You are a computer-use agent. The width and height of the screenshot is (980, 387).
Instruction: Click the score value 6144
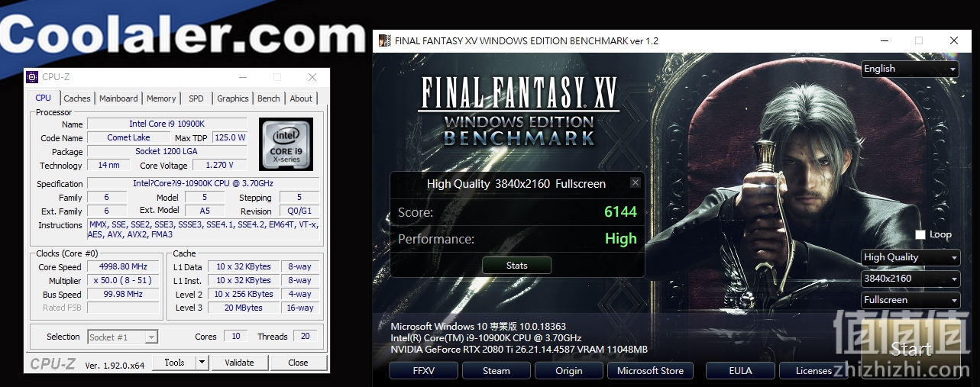pos(620,212)
